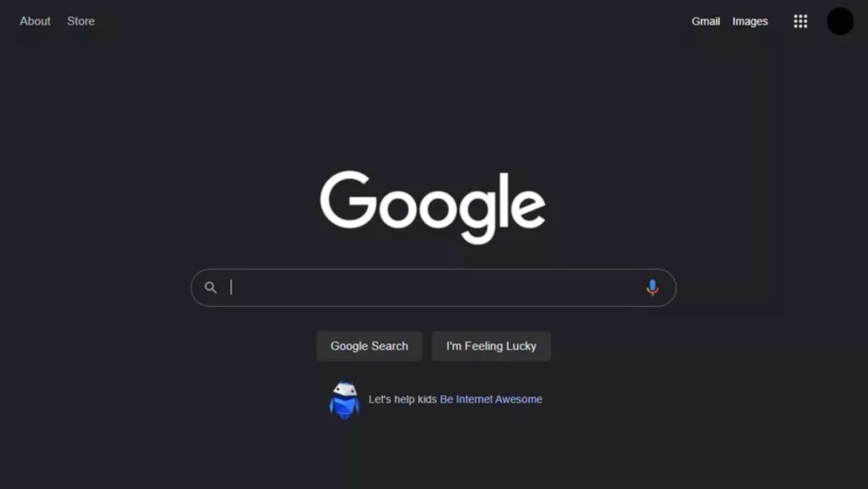The image size is (868, 489).
Task: Visit the Google Store link
Action: [81, 21]
